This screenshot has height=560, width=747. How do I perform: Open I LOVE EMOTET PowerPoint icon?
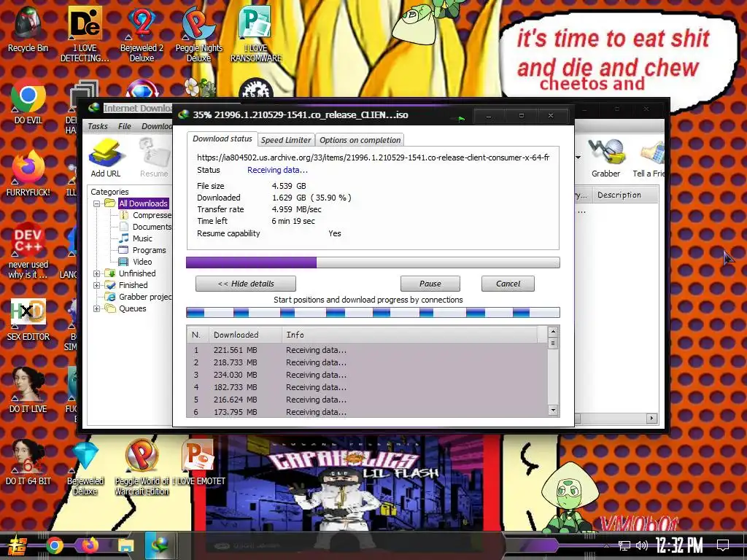[x=198, y=463]
